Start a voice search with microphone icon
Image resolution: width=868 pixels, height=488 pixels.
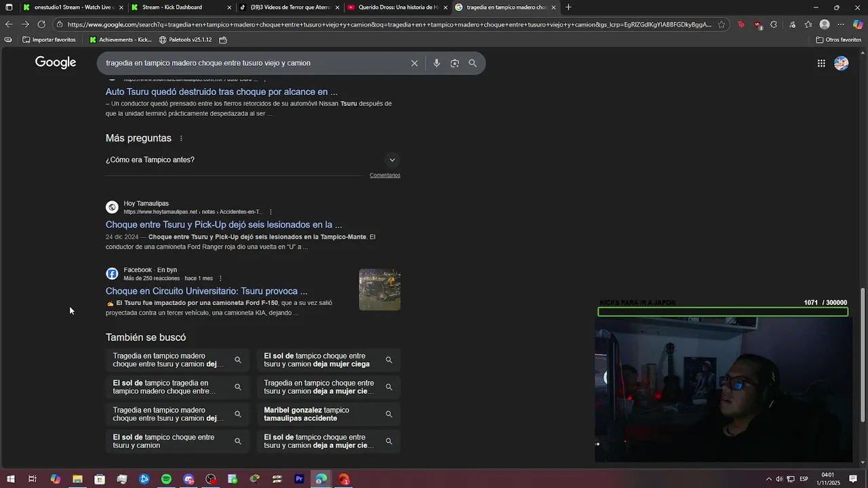click(x=436, y=63)
